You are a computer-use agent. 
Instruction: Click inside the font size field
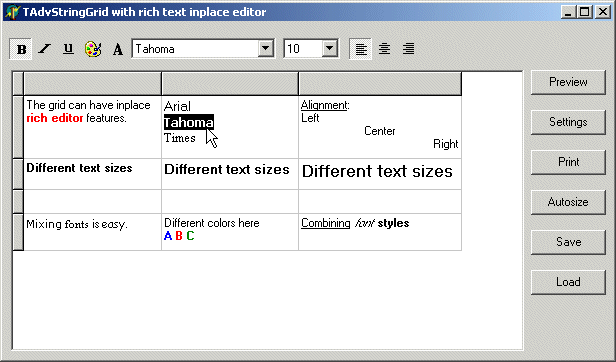[x=304, y=49]
